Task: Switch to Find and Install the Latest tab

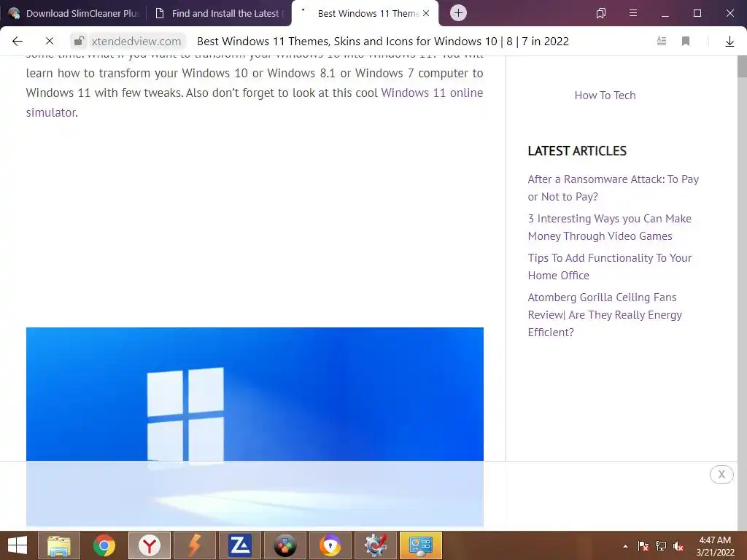Action: (219, 13)
